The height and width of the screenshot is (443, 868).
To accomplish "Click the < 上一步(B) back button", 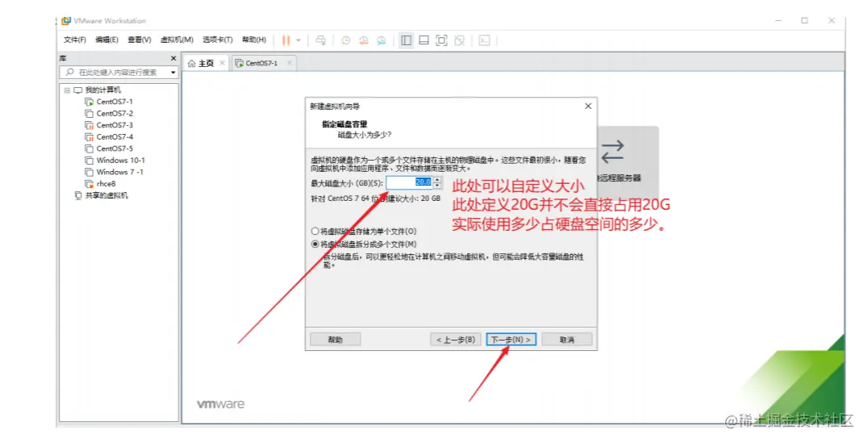I will 455,340.
